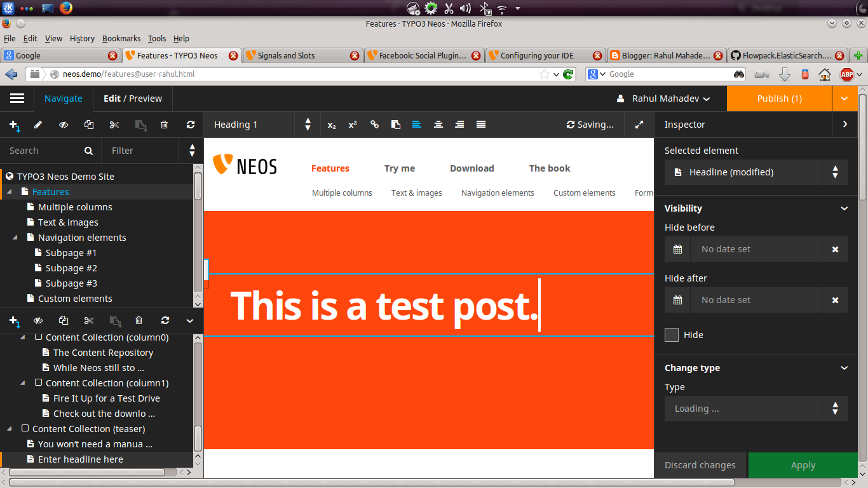Open the hamburger menu in Neos
This screenshot has width=868, height=488.
[x=17, y=98]
